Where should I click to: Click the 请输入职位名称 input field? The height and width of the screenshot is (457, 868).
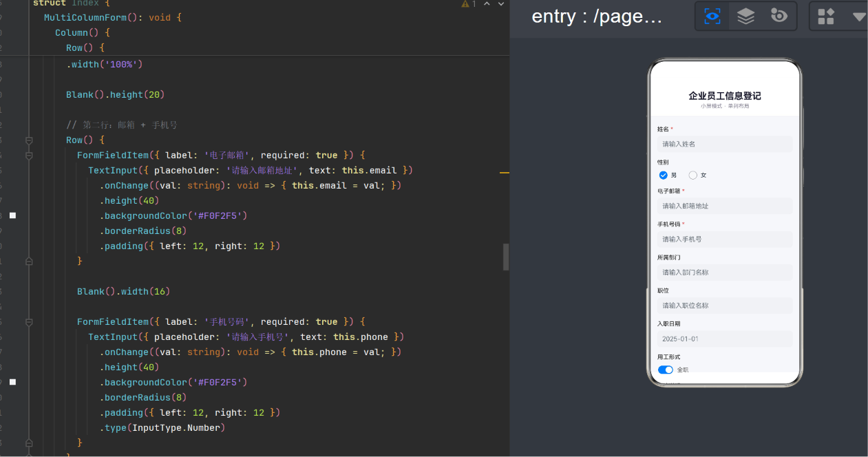click(725, 305)
